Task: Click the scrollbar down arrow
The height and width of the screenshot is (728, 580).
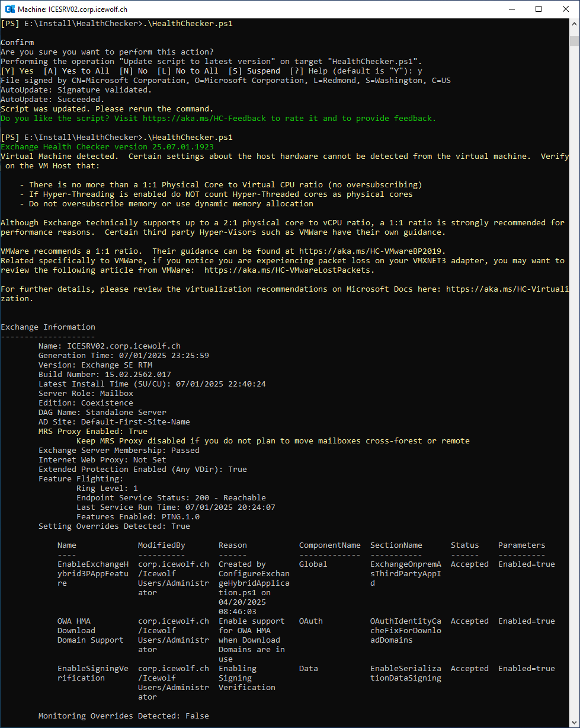Action: [x=574, y=722]
